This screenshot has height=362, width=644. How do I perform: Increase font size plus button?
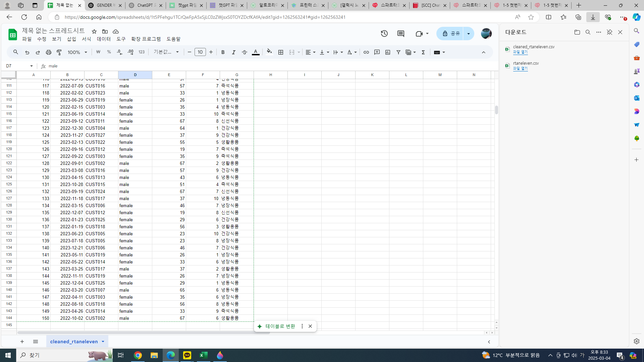(211, 52)
